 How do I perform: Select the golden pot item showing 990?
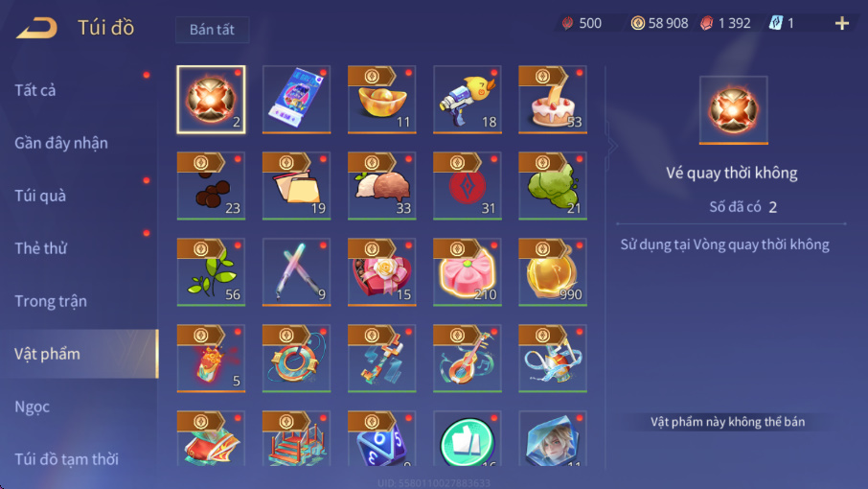(553, 272)
